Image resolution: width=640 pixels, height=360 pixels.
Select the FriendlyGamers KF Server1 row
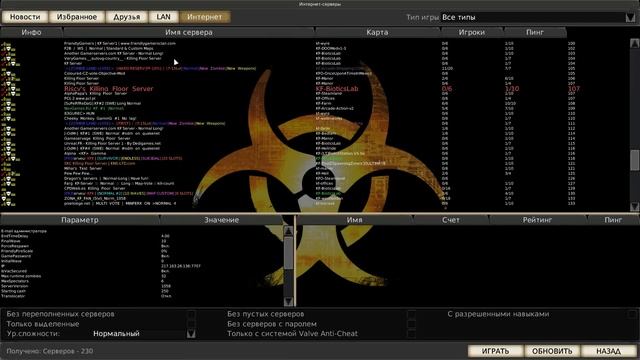[x=314, y=43]
